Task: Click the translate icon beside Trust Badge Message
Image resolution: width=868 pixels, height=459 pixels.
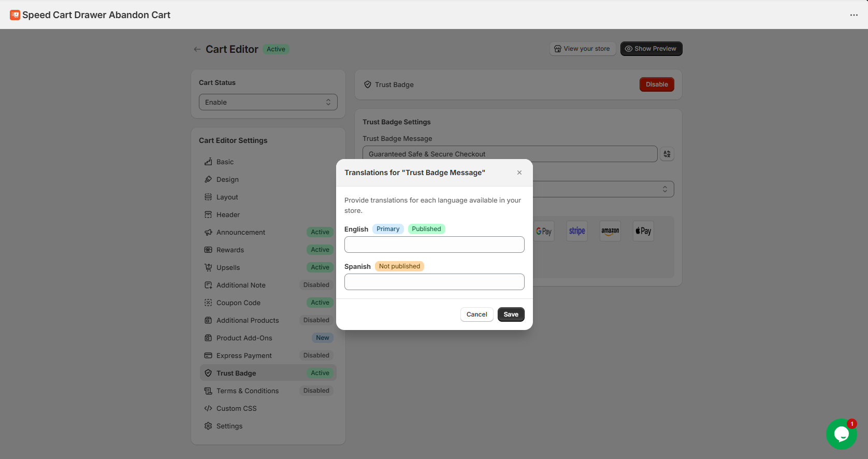Action: point(667,154)
